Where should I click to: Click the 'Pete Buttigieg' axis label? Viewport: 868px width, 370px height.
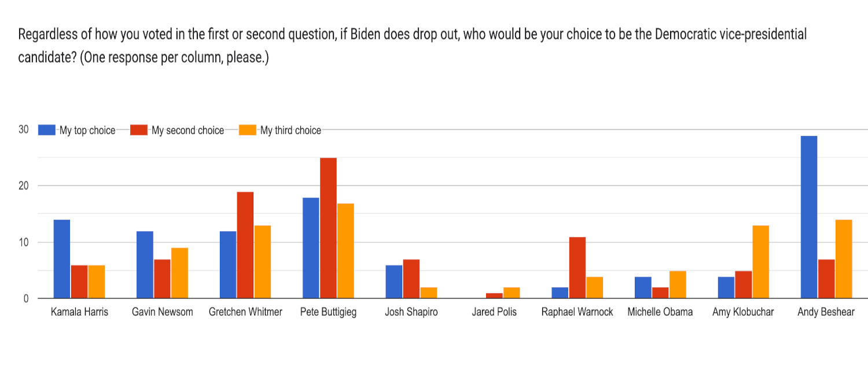click(328, 312)
